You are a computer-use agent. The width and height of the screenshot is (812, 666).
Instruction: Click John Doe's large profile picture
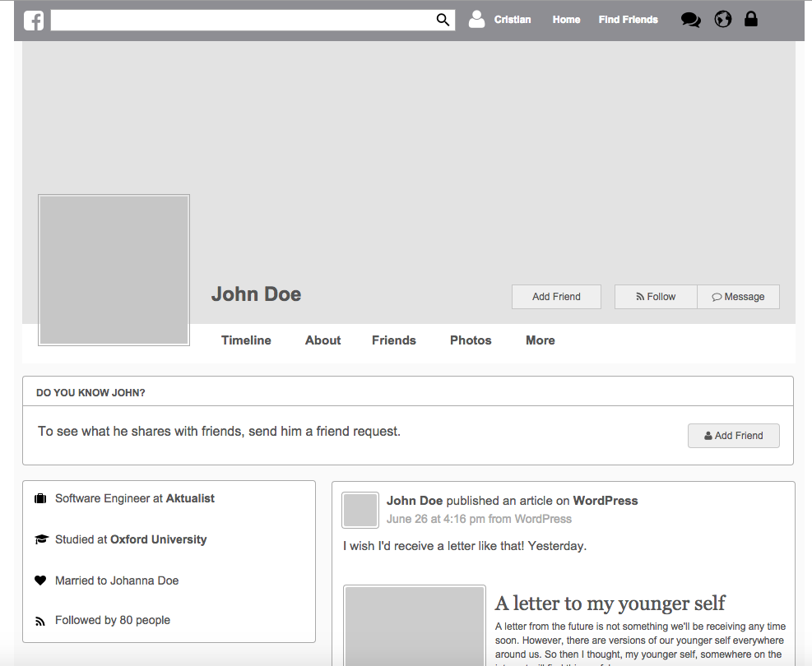114,270
